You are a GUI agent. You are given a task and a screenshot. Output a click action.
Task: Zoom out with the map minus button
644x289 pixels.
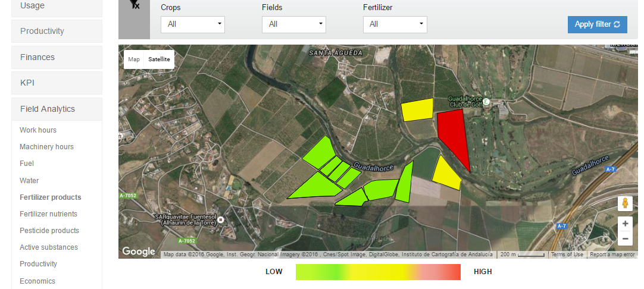[625, 239]
